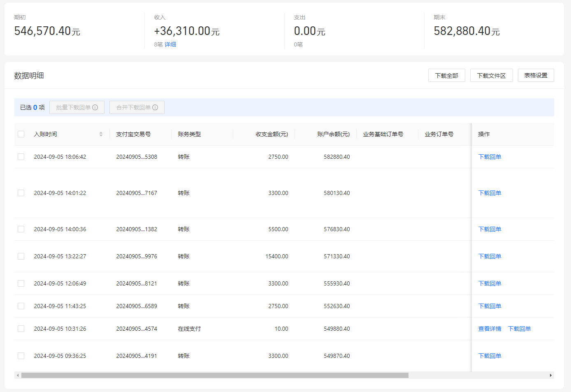Click transaction number 20240905...5308

pyautogui.click(x=137, y=157)
